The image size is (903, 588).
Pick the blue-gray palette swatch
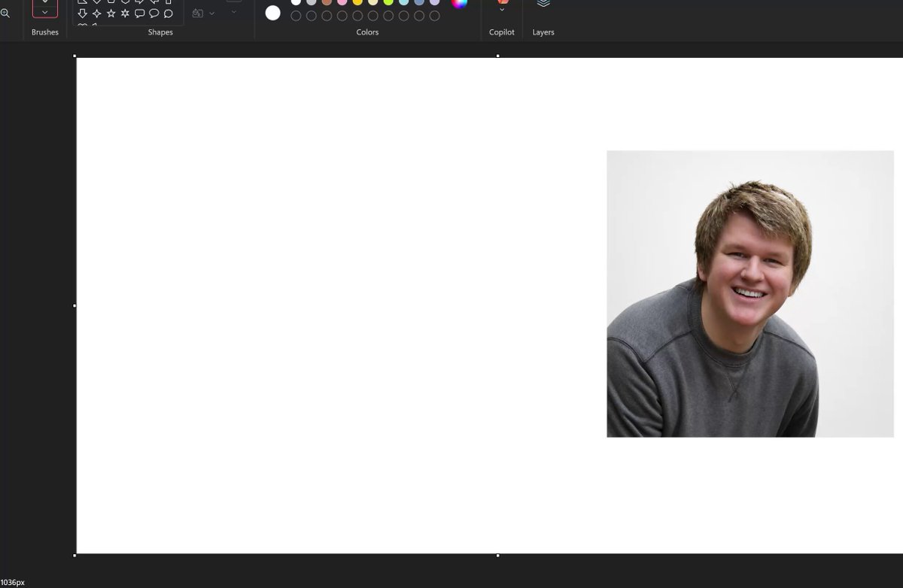419,2
